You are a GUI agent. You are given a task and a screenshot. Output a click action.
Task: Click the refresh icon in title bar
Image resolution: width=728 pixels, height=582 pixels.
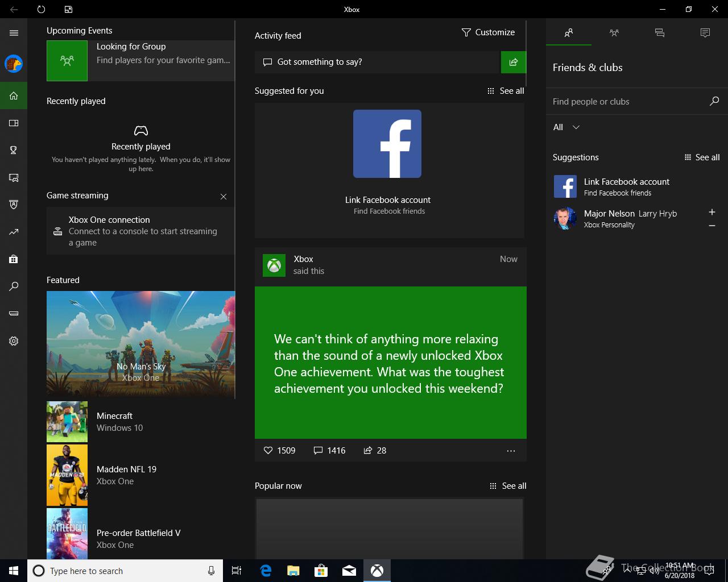click(41, 9)
